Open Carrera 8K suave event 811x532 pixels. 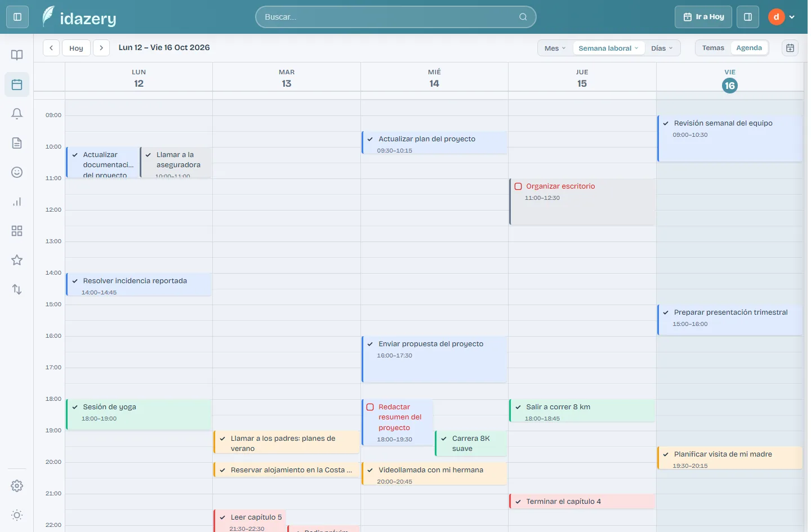click(471, 443)
